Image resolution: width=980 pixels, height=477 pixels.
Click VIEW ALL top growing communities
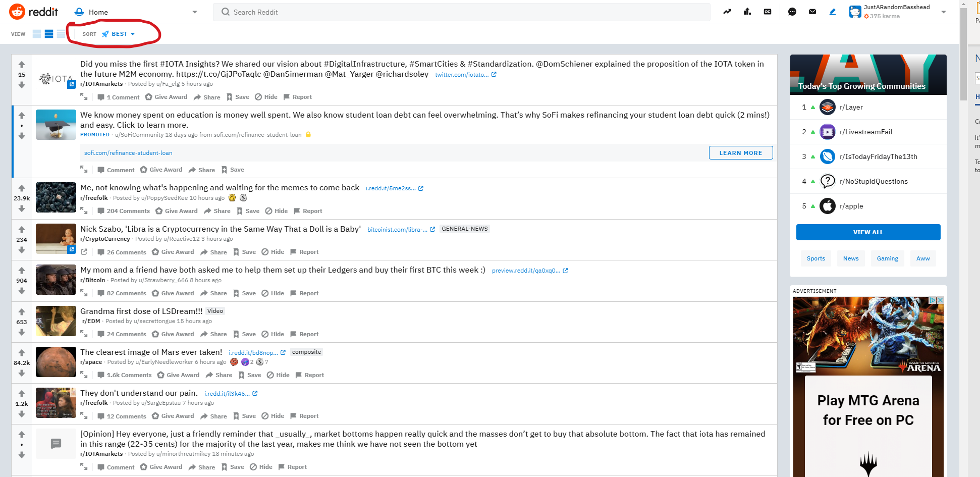[868, 232]
